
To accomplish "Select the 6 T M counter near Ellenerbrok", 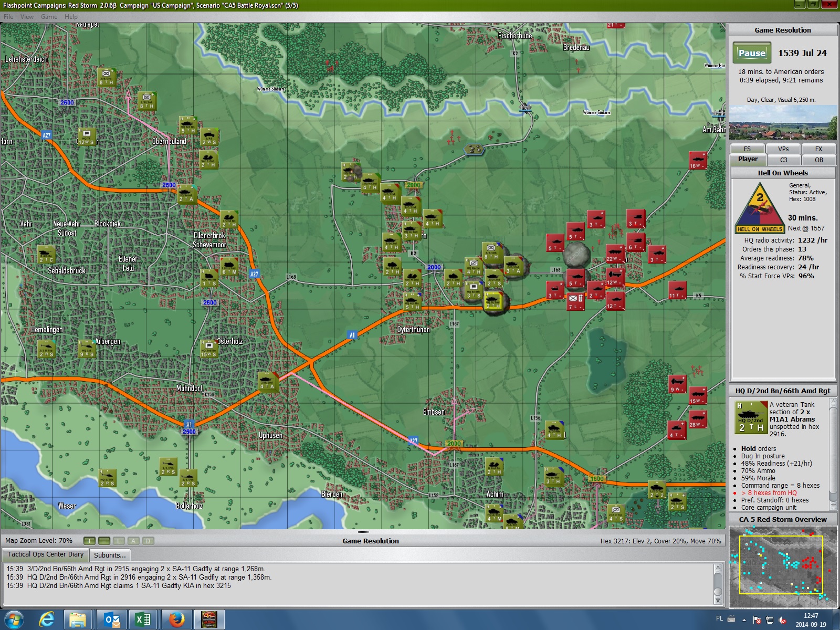I will (x=229, y=266).
